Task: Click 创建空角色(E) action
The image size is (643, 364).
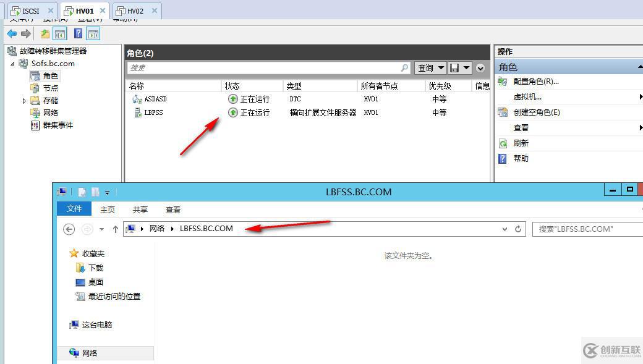Action: tap(537, 112)
